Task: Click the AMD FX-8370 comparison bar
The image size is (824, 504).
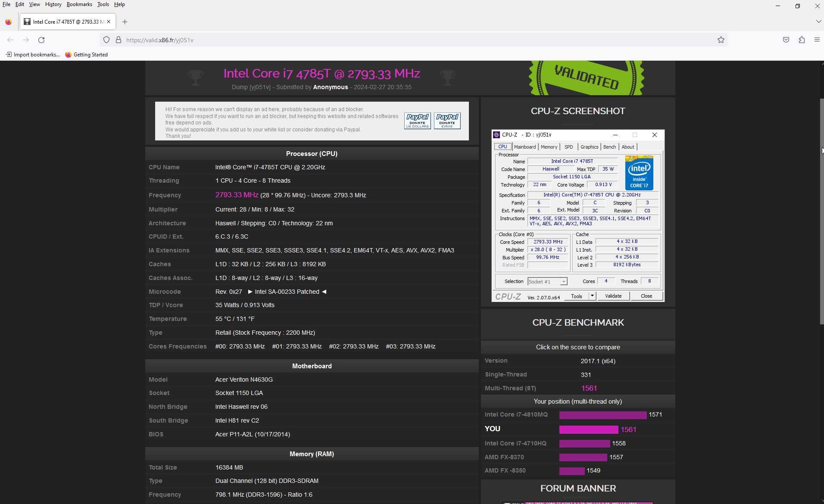Action: [583, 457]
